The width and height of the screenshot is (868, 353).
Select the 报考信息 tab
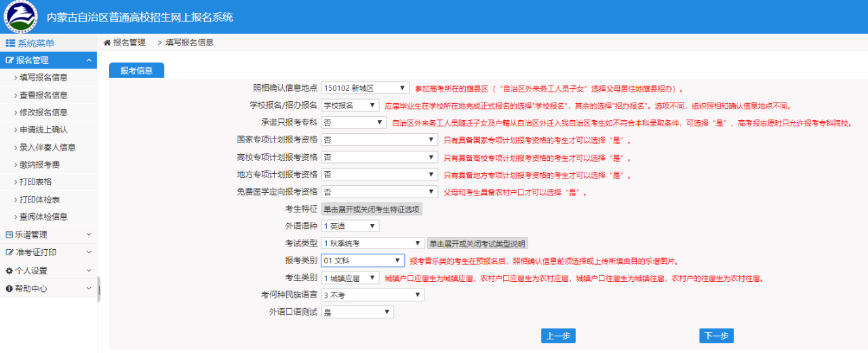[136, 71]
